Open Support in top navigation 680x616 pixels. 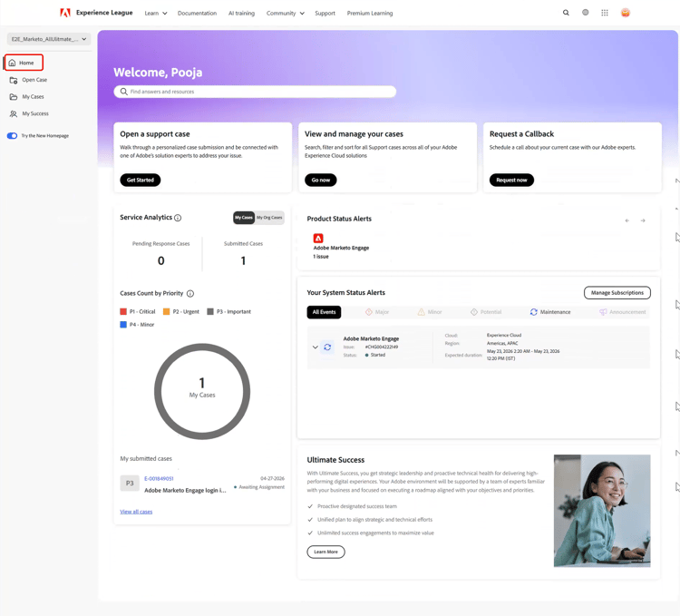[325, 14]
